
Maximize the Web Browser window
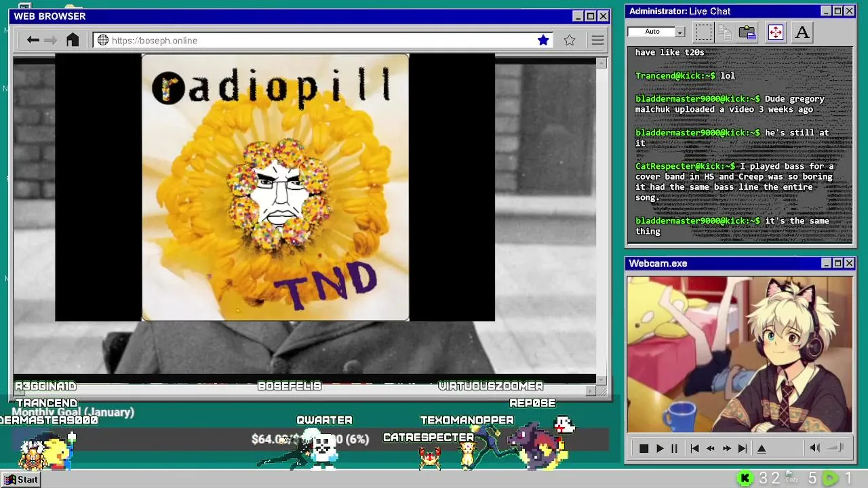click(x=590, y=16)
